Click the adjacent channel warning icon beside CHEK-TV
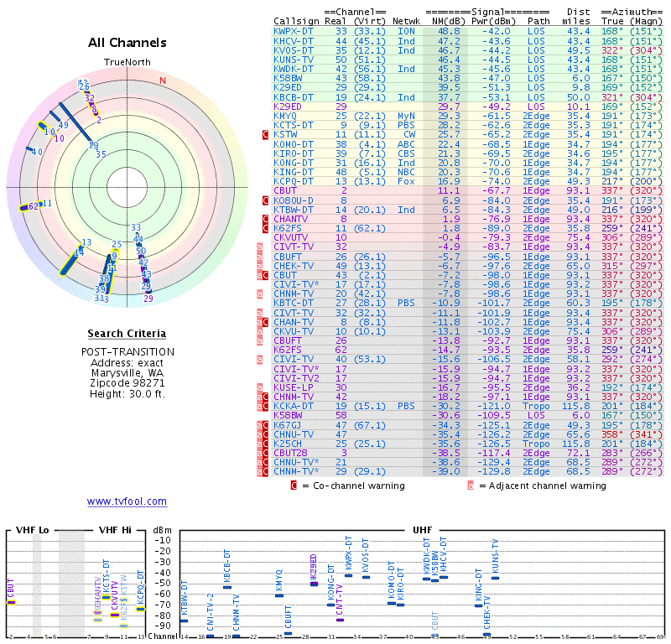 click(260, 266)
